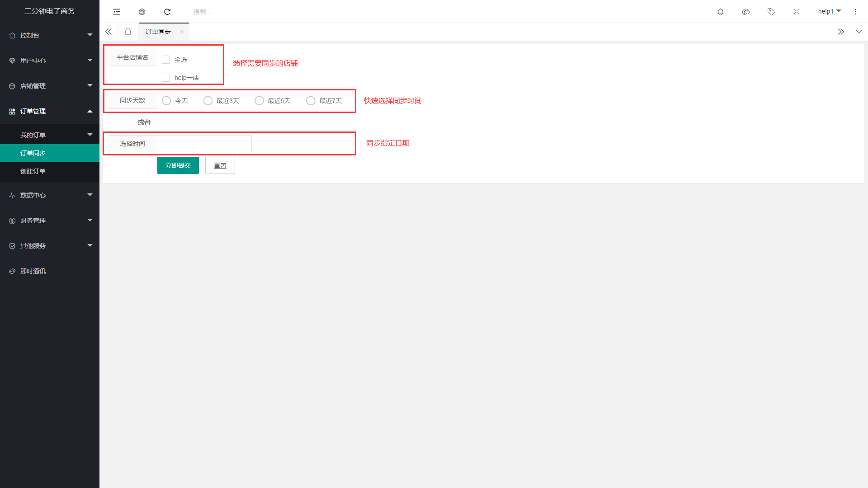Click the refresh icon in top toolbar
The height and width of the screenshot is (488, 868).
pyautogui.click(x=167, y=12)
